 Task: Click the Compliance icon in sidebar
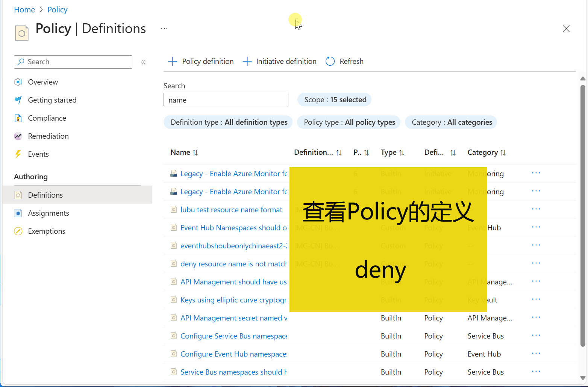[18, 118]
